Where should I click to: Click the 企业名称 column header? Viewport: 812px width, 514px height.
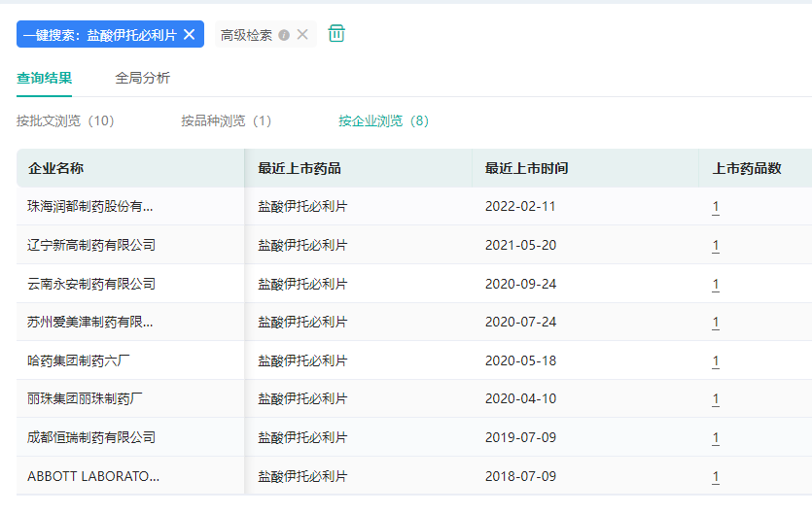tap(56, 168)
